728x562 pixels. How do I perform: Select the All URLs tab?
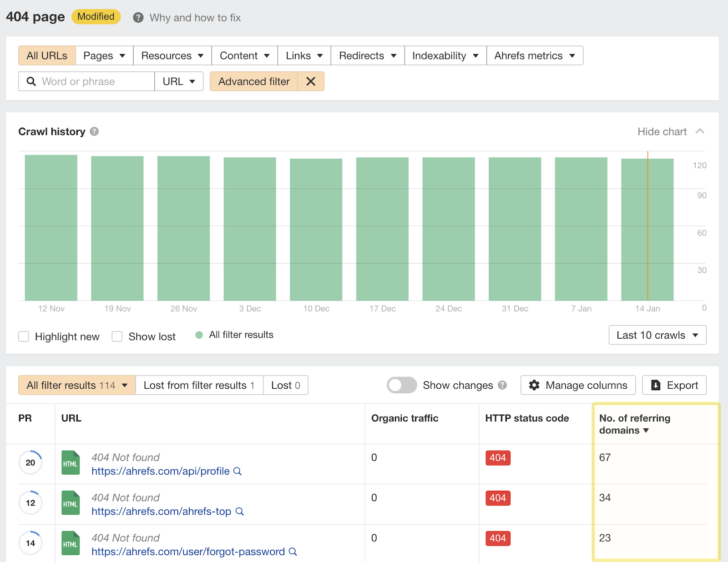pyautogui.click(x=47, y=55)
